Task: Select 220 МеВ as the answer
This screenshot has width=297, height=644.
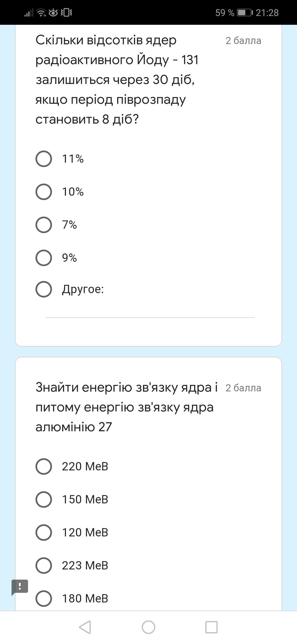Action: pos(44,466)
